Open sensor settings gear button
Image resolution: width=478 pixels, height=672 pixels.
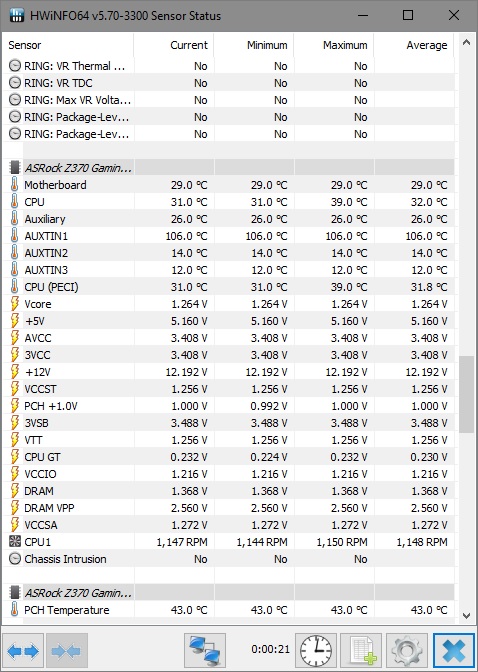click(x=407, y=651)
